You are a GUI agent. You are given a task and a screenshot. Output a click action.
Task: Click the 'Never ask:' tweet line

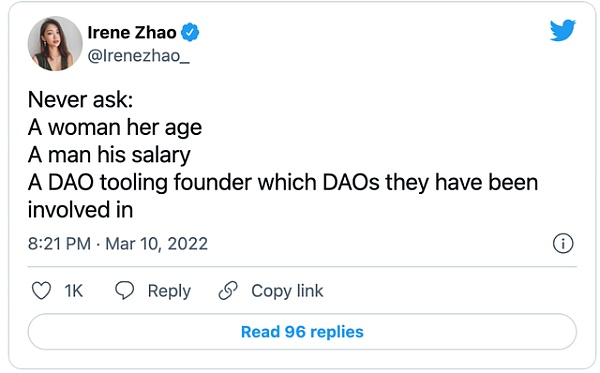(x=80, y=100)
